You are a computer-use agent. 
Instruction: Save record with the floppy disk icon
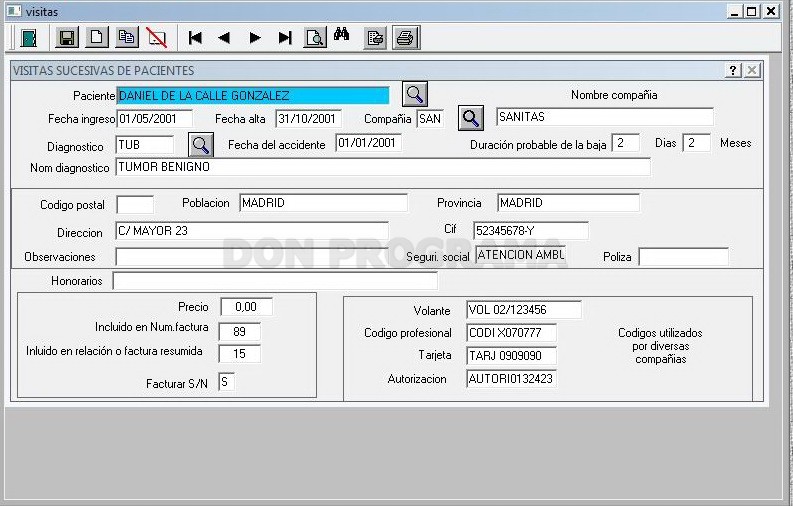(x=67, y=38)
